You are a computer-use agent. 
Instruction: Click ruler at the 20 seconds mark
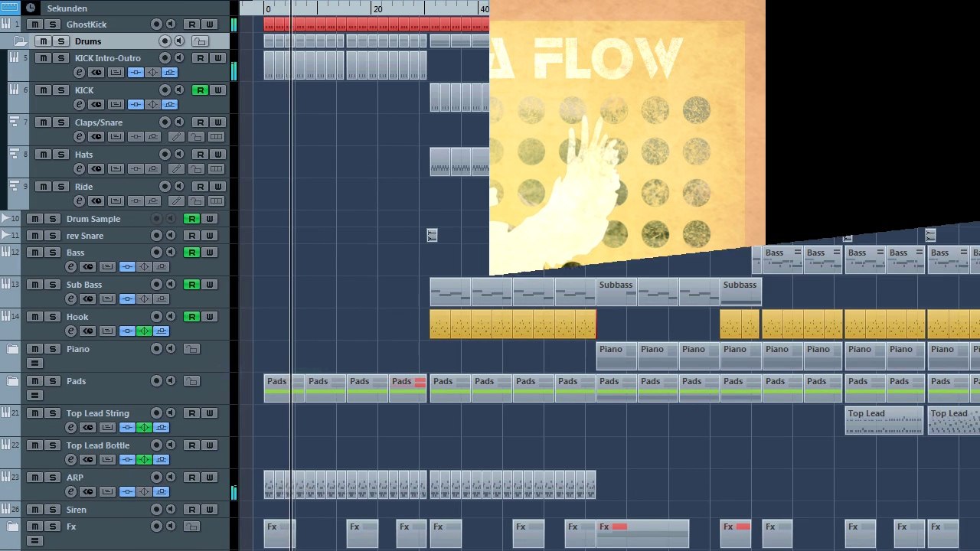point(377,8)
